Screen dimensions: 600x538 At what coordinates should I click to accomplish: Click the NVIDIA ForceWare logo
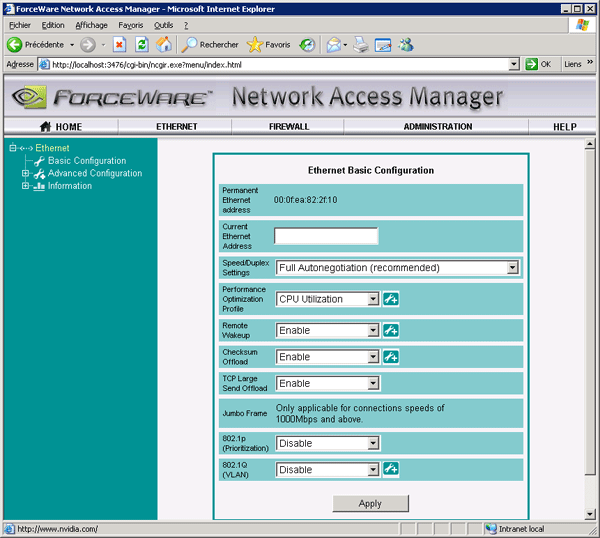(112, 97)
